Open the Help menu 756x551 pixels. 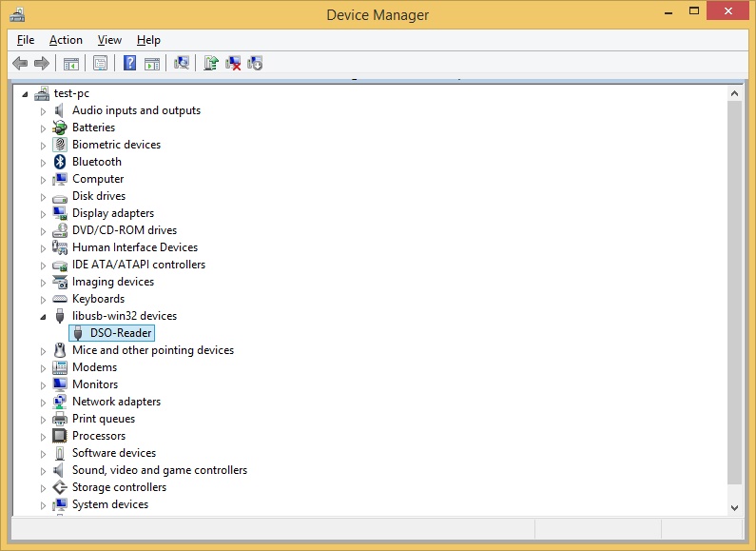[148, 40]
